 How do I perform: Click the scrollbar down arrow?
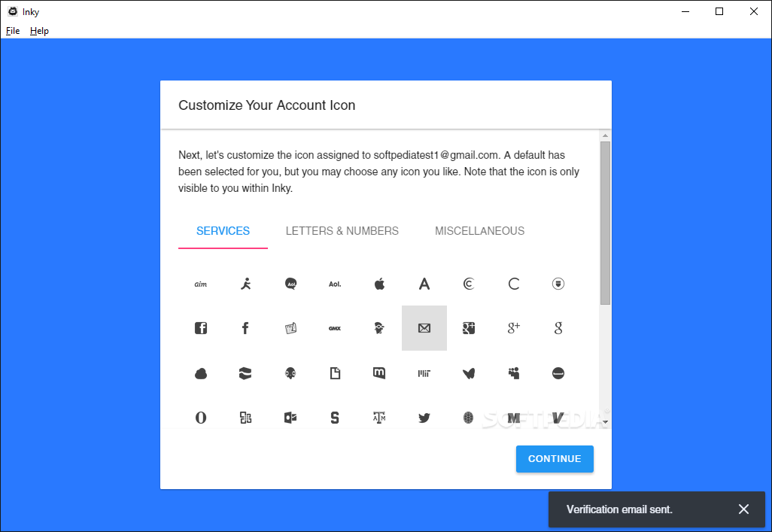pos(605,421)
